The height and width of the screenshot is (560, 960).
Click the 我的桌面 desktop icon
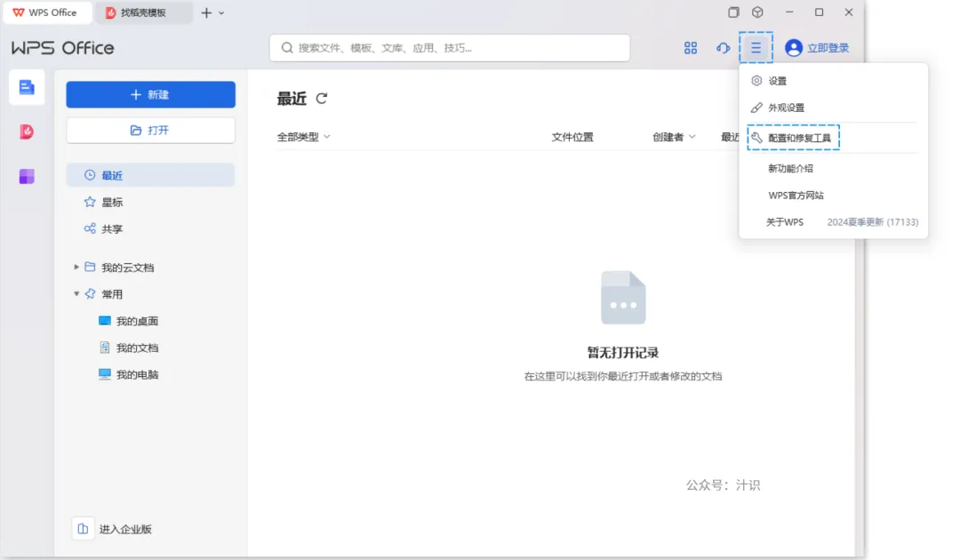(x=105, y=321)
